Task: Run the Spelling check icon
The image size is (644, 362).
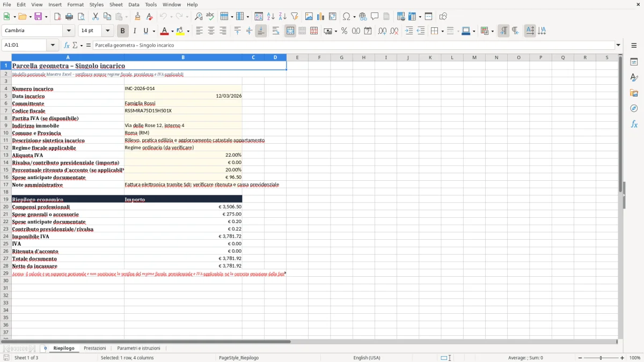Action: point(210,17)
